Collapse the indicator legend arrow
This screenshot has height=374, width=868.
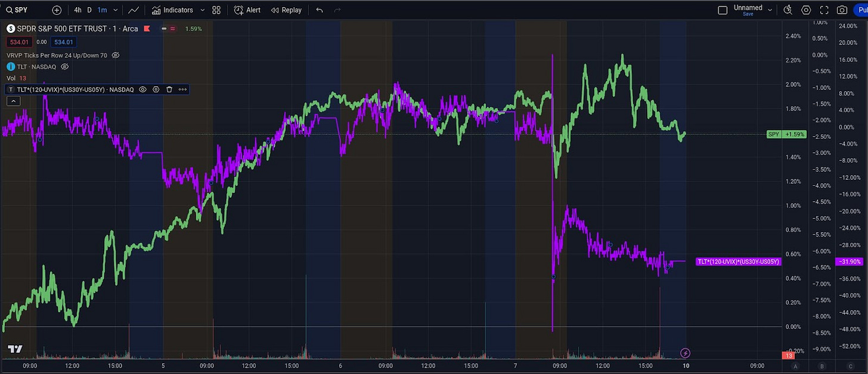click(13, 101)
